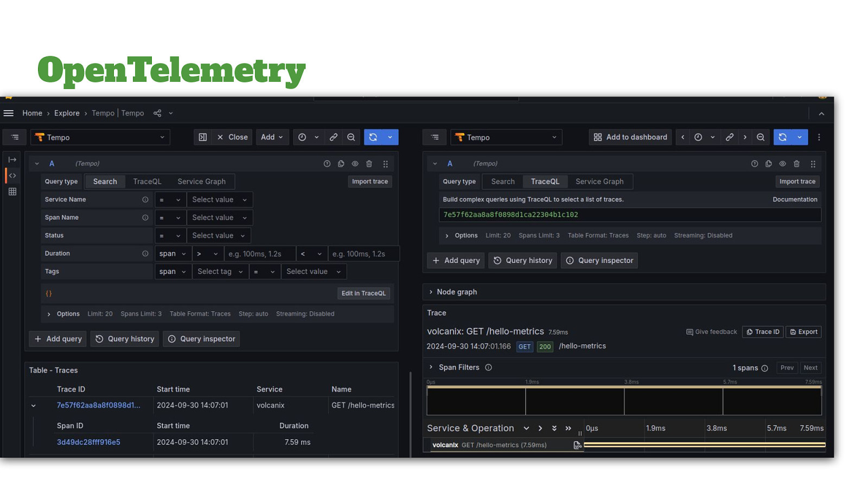This screenshot has width=868, height=488.
Task: Delete query A in left pane
Action: 369,164
